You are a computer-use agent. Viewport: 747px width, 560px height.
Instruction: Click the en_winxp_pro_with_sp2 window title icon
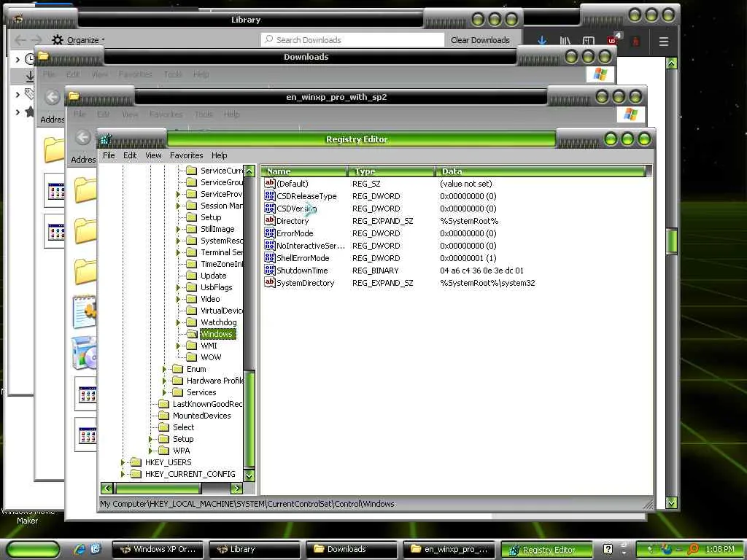(x=74, y=96)
